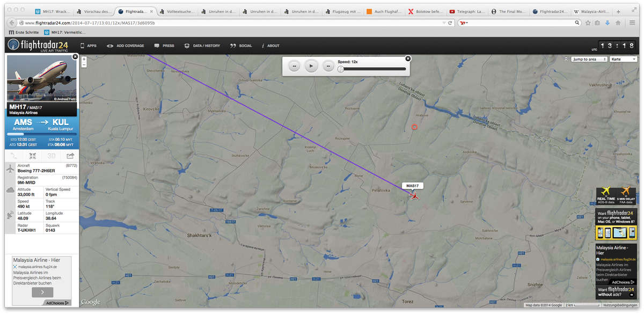Click the radar dish icon

[10, 215]
